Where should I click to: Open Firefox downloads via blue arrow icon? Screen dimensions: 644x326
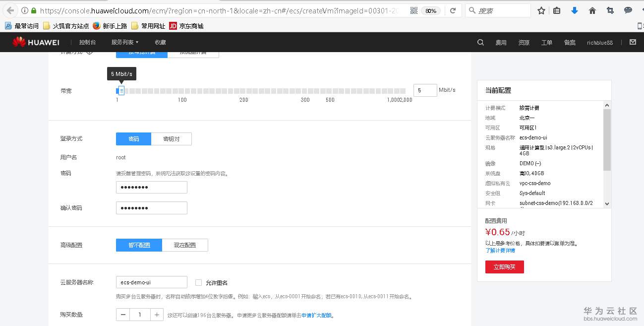pos(574,10)
